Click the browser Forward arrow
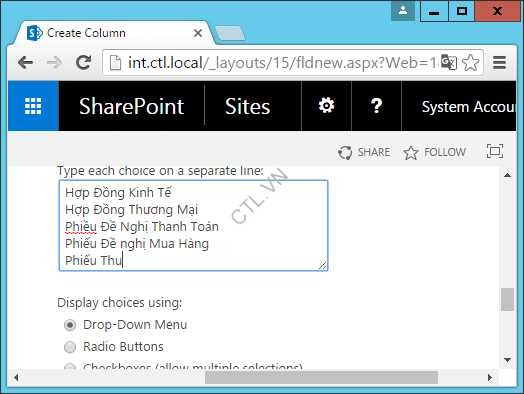Viewport: 524px width, 394px height. pyautogui.click(x=54, y=62)
